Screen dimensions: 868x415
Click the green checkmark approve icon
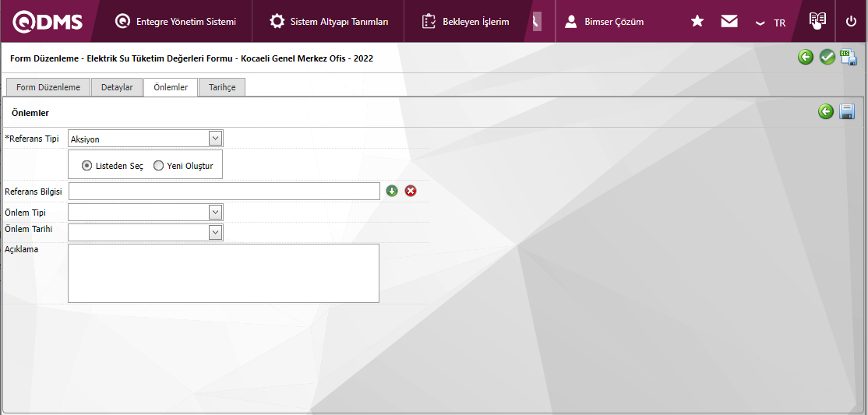tap(827, 57)
